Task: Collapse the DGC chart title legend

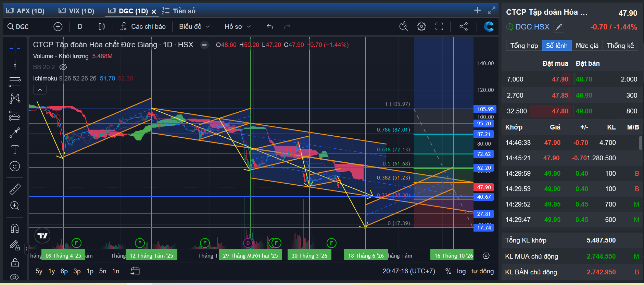Action: click(204, 45)
